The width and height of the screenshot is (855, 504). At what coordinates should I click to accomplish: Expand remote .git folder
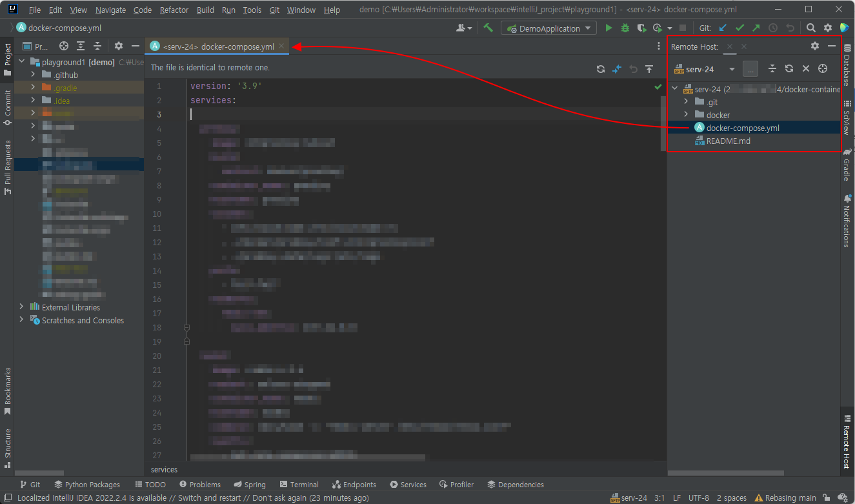click(687, 102)
